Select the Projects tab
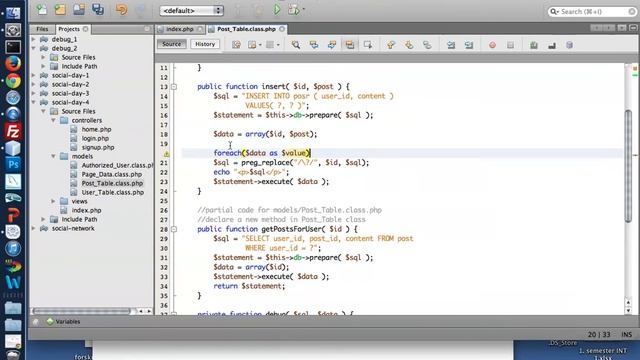 69,29
